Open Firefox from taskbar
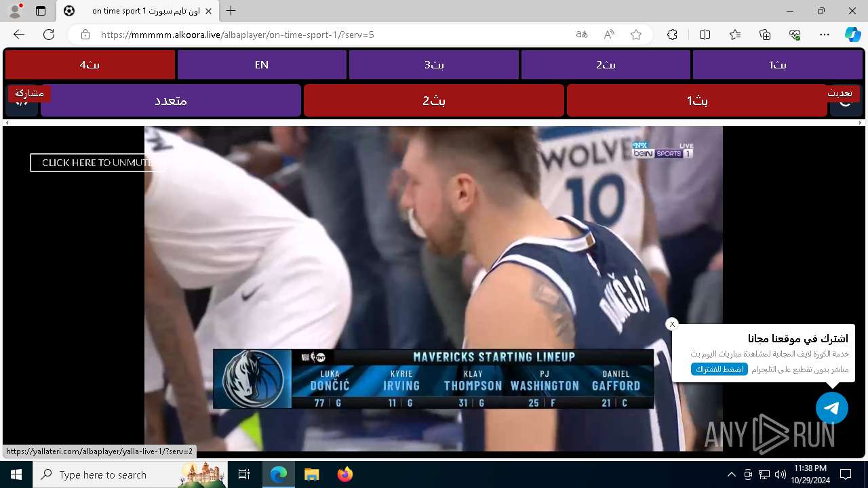The width and height of the screenshot is (868, 488). (344, 474)
